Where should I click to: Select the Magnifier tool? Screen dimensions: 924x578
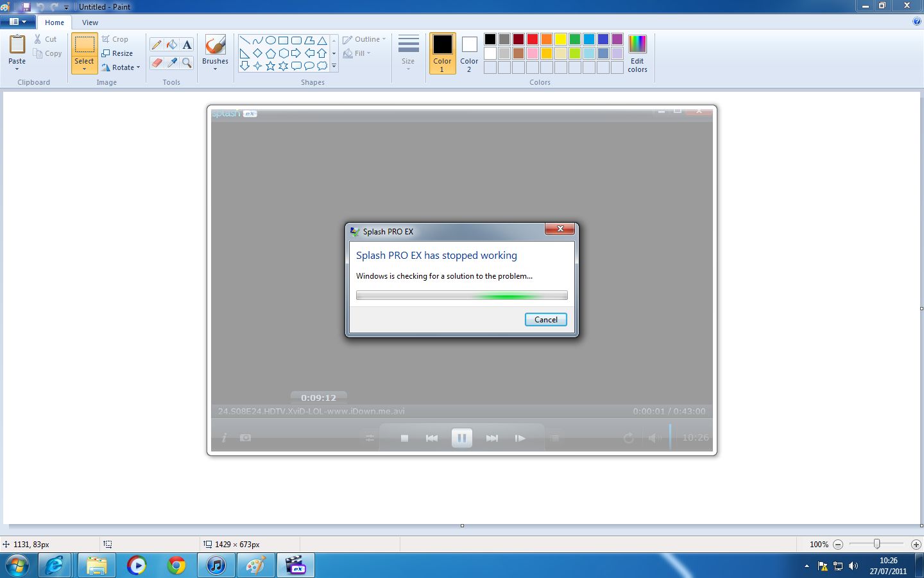pos(187,62)
